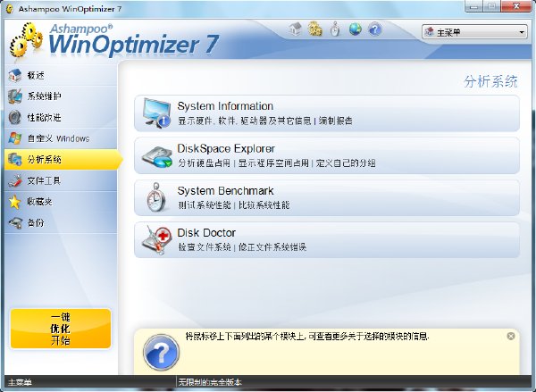Close the yellow hint panel
The image size is (536, 392).
click(511, 336)
